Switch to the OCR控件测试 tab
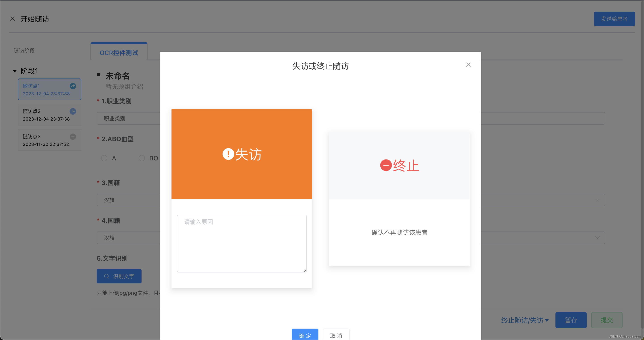Screen dimensions: 644x340 coord(119,53)
